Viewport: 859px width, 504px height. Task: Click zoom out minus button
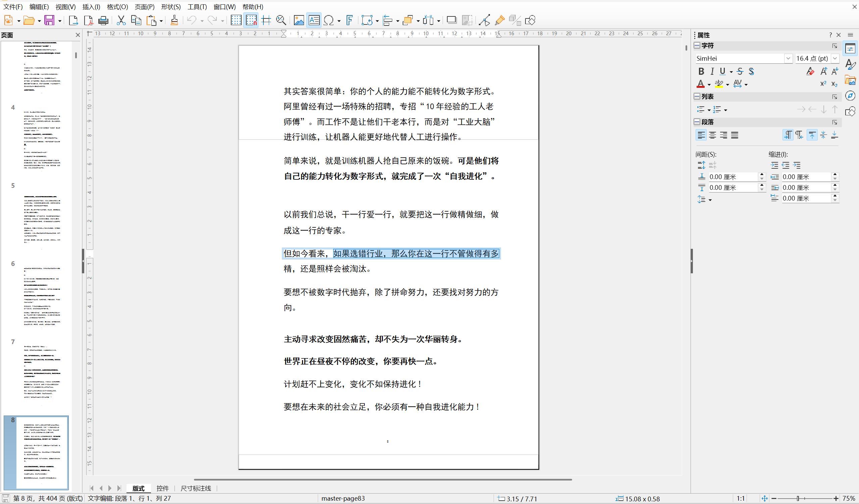774,498
